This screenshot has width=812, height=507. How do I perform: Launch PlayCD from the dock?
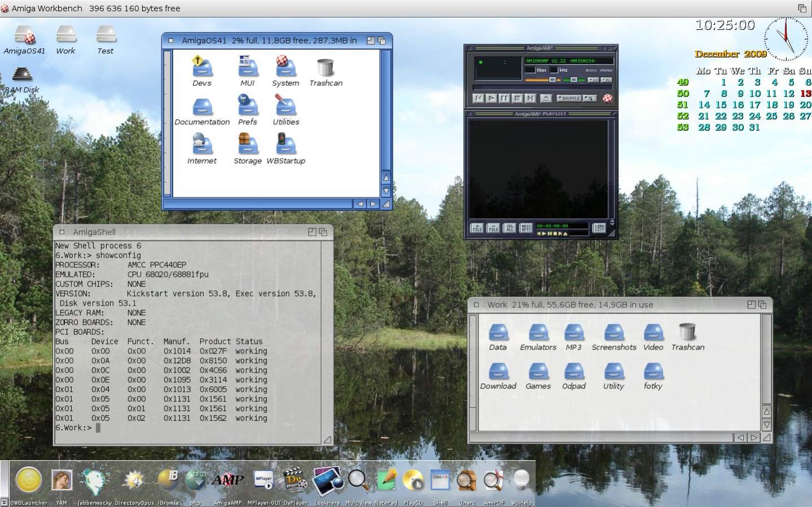tap(413, 480)
